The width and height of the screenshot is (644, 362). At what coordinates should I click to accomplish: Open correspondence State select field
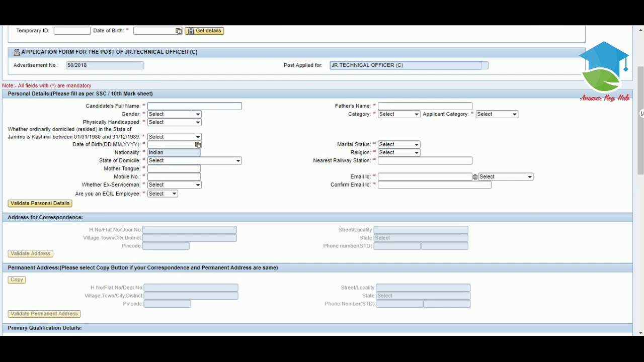421,238
